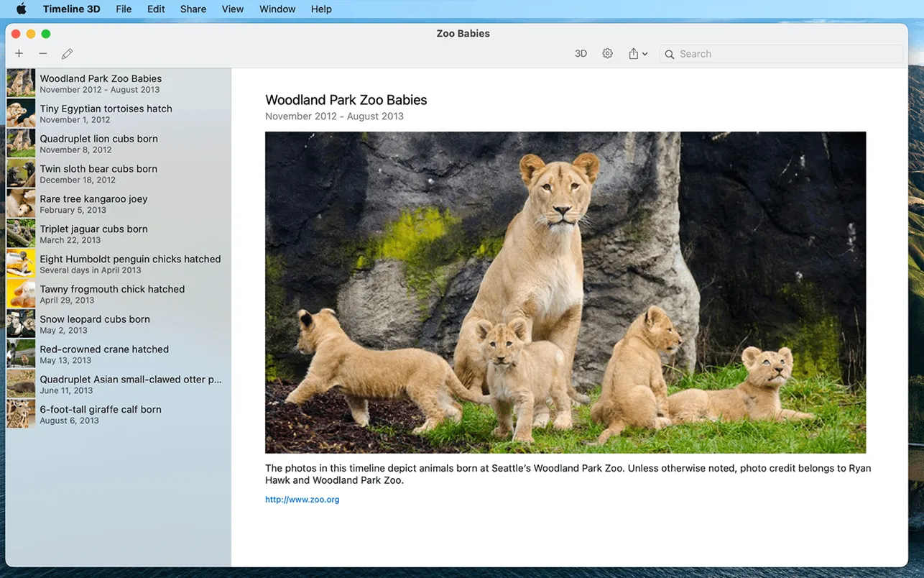Screen dimensions: 924x578
Task: Select the Snow leopard cubs born event
Action: (x=115, y=324)
